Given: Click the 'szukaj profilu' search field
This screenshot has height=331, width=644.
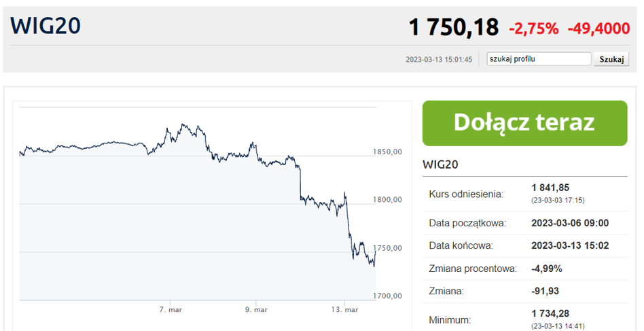Looking at the screenshot, I should 538,59.
